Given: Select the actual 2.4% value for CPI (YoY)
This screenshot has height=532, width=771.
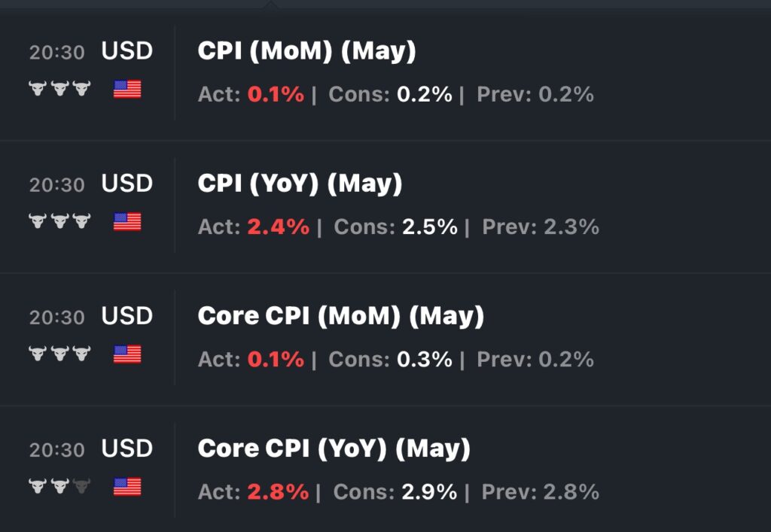Looking at the screenshot, I should click(279, 226).
